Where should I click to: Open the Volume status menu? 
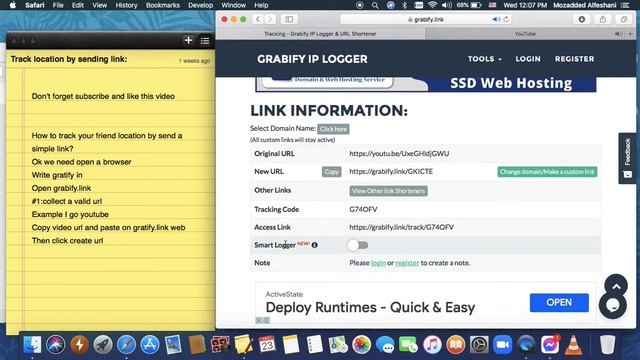447,5
